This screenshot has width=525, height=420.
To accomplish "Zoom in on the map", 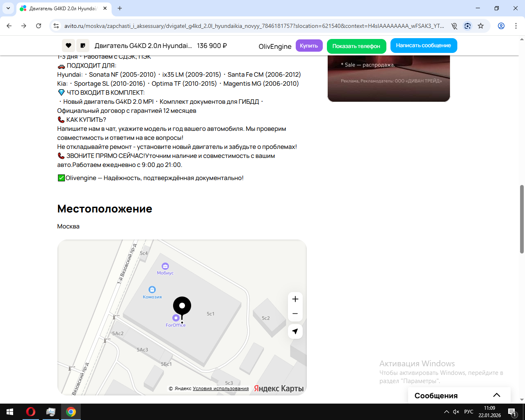I will coord(295,299).
